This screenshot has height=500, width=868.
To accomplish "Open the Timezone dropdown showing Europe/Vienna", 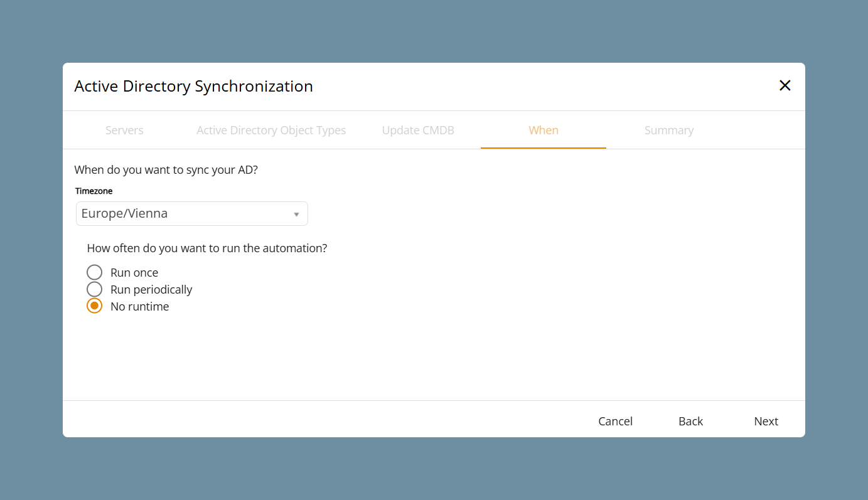I will (x=192, y=213).
